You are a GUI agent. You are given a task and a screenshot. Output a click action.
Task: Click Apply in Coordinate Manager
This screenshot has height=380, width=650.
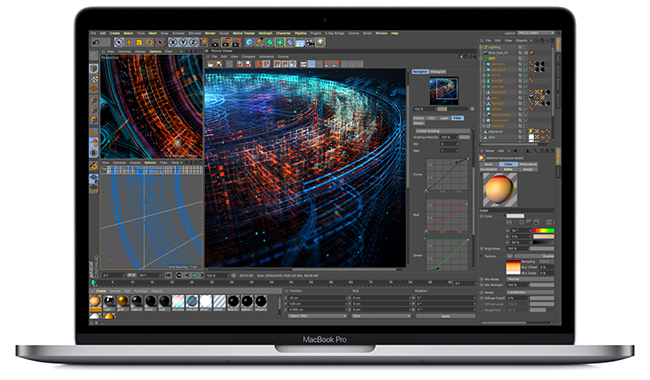[446, 316]
